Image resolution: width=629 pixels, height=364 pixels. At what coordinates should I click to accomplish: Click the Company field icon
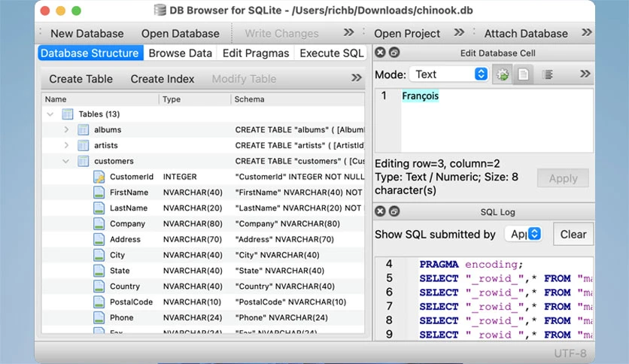[x=99, y=223]
